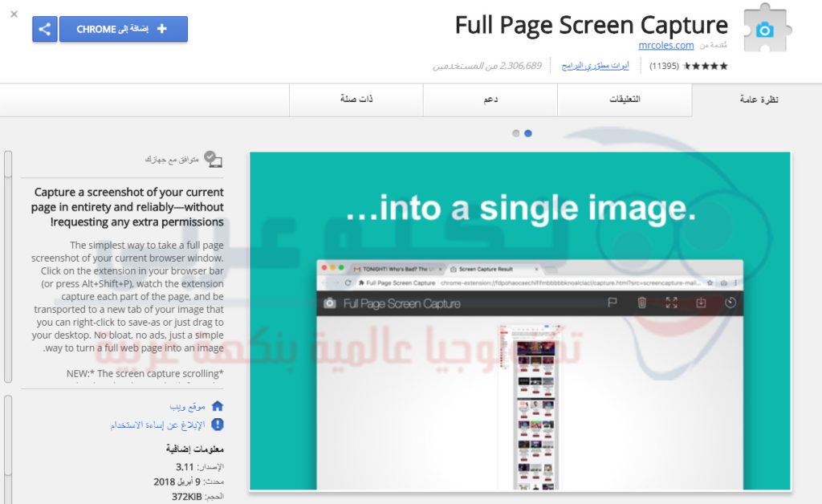Click the home website icon
The image size is (822, 504).
(x=217, y=406)
